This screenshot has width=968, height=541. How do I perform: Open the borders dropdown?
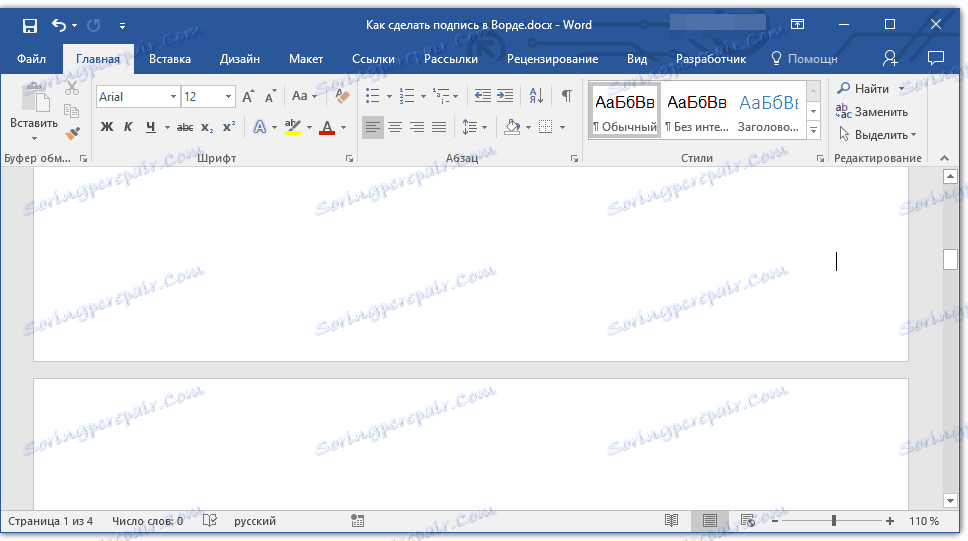pos(562,128)
